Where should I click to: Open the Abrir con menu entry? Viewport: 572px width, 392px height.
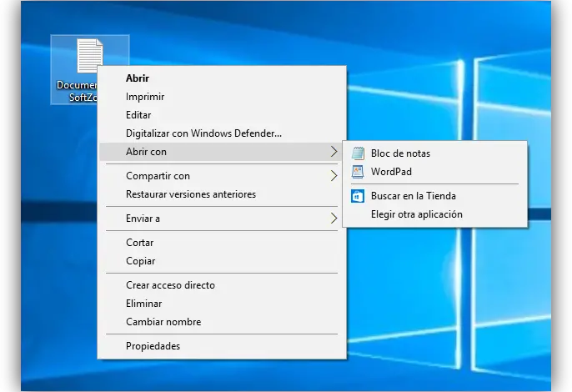(x=221, y=152)
